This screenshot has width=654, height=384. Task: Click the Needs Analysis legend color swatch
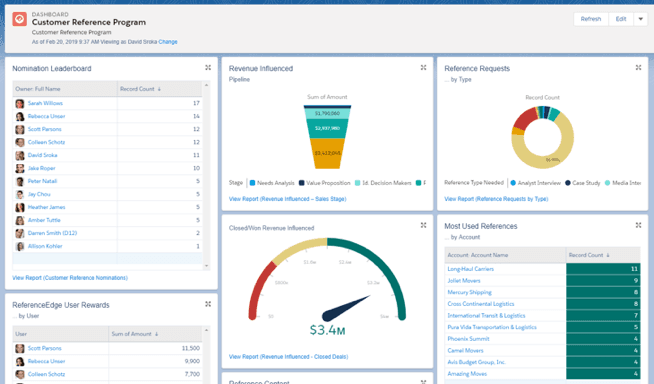(x=252, y=183)
